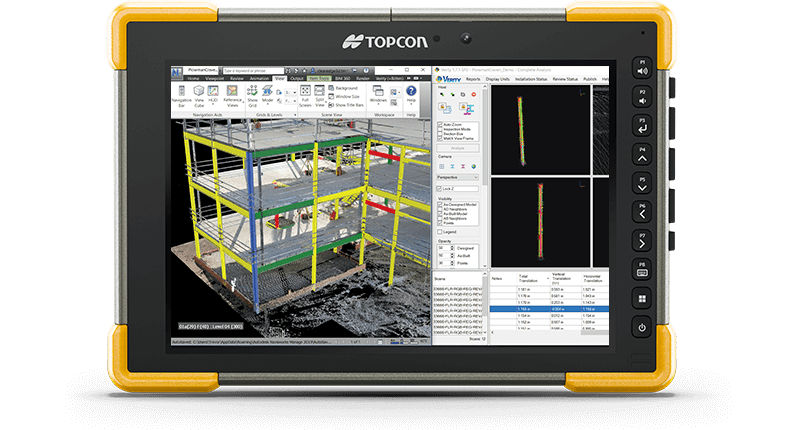The height and width of the screenshot is (430, 800).
Task: Sort by the Total Translation column header
Action: [x=532, y=278]
